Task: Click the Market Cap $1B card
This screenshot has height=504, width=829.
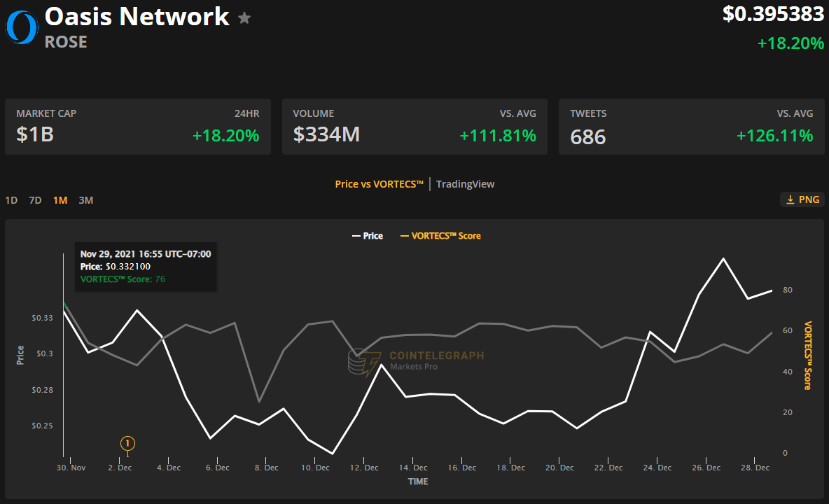Action: 138,127
